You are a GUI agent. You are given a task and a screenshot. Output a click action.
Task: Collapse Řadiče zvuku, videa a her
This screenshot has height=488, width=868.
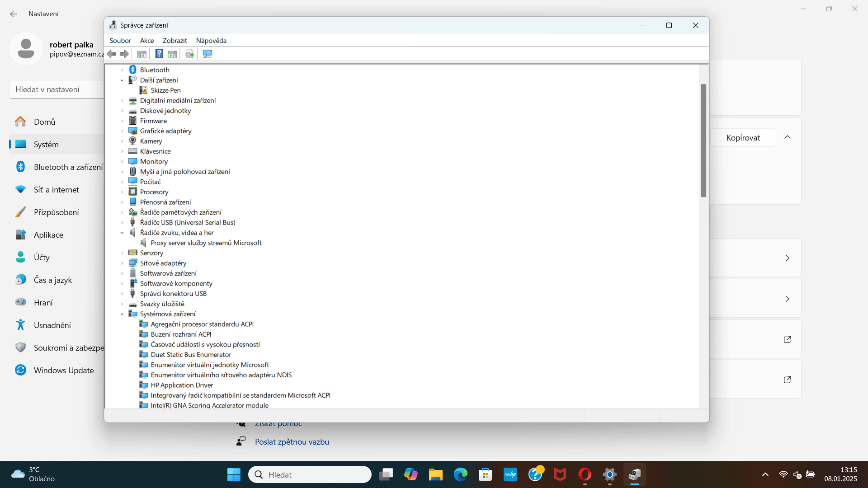[122, 233]
